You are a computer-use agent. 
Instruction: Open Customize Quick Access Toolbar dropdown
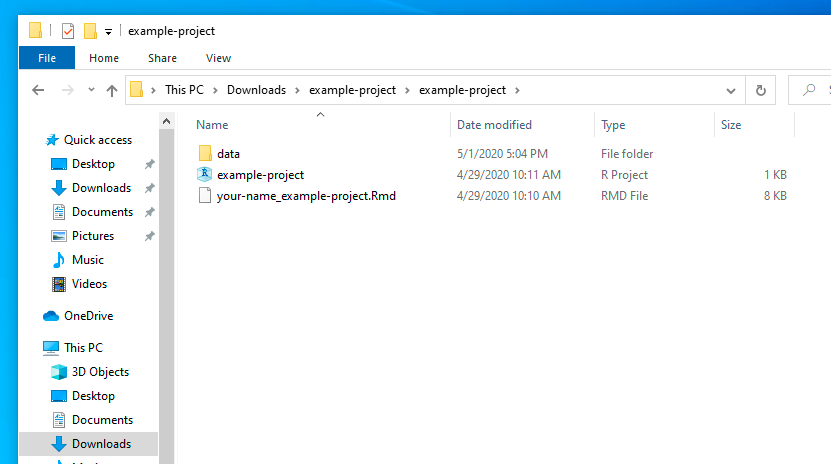click(x=108, y=32)
